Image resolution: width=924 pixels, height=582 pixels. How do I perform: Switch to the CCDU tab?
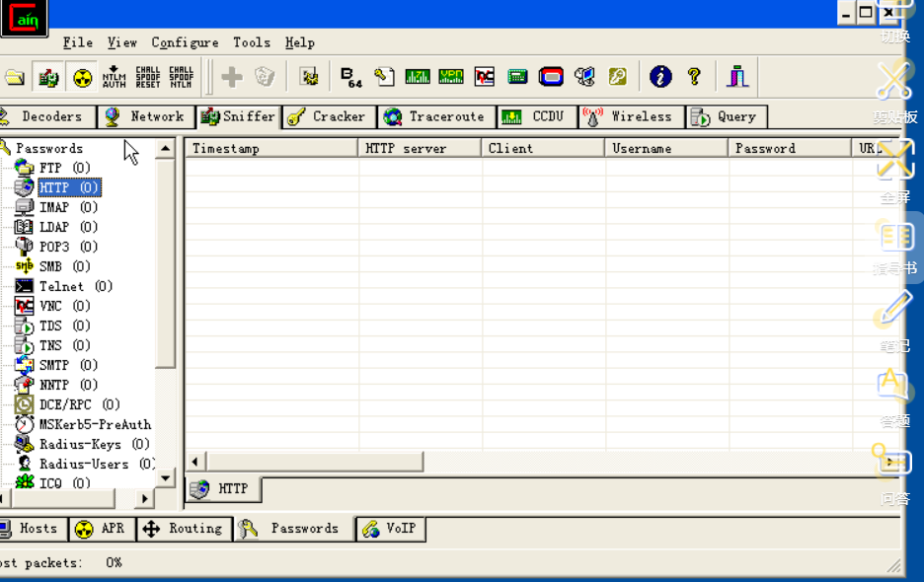[537, 116]
